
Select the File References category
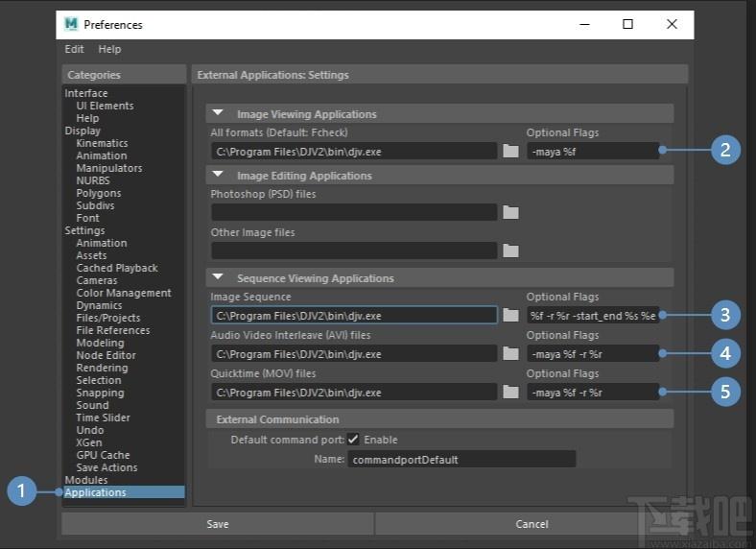tap(113, 330)
